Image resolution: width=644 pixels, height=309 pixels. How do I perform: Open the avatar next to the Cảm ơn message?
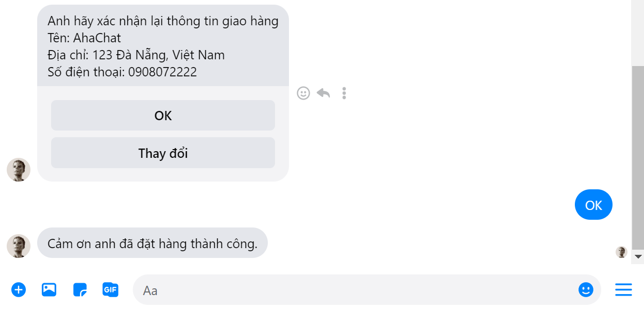(x=19, y=246)
